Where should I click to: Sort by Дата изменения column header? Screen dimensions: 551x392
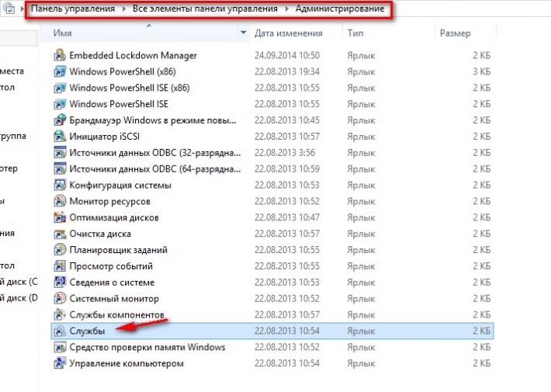[288, 33]
